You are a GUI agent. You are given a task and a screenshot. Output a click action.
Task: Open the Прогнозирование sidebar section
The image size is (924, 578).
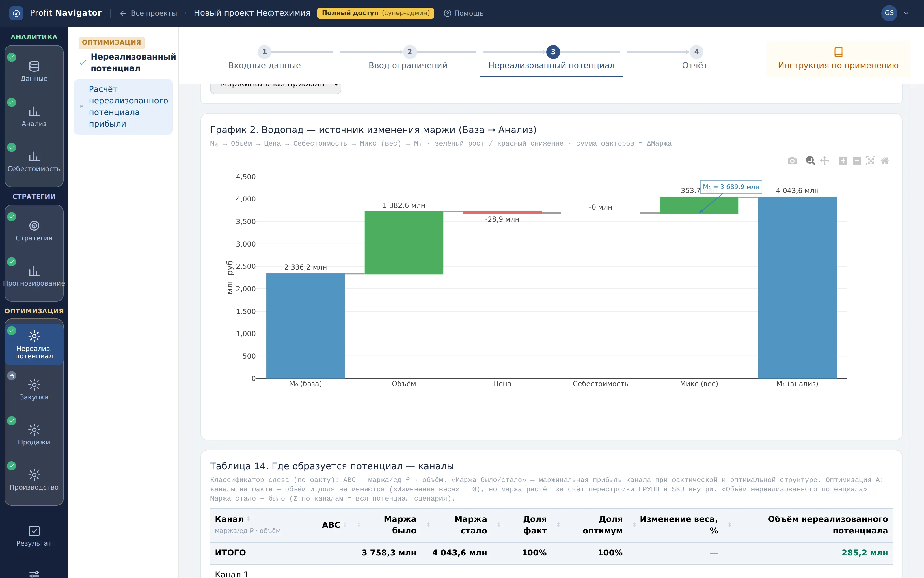coord(34,276)
